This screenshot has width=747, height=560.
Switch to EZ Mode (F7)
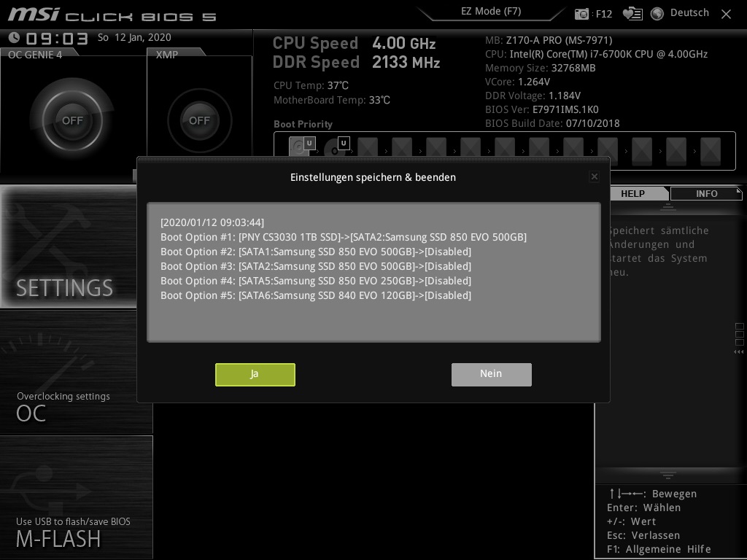coord(491,12)
